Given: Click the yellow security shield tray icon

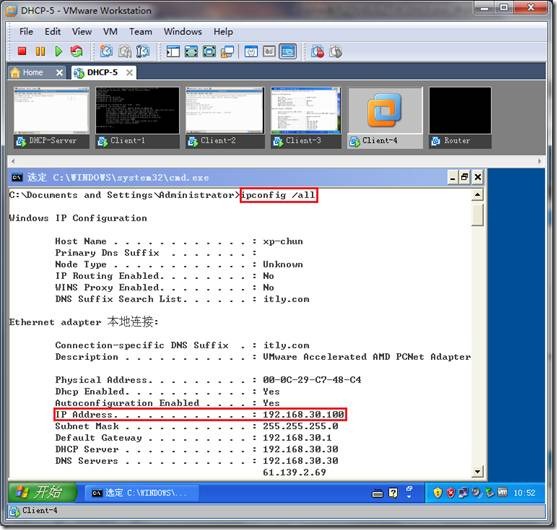Looking at the screenshot, I should [x=438, y=493].
